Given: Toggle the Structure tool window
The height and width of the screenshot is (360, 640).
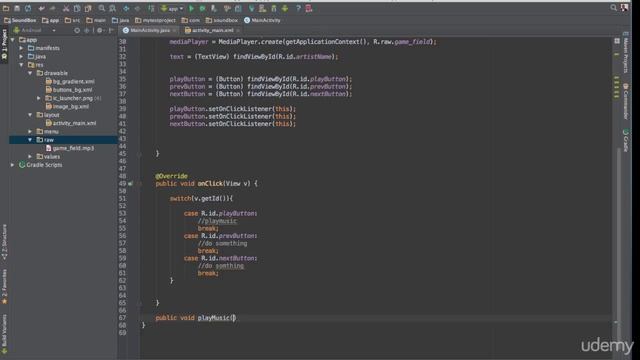Looking at the screenshot, I should click(4, 242).
